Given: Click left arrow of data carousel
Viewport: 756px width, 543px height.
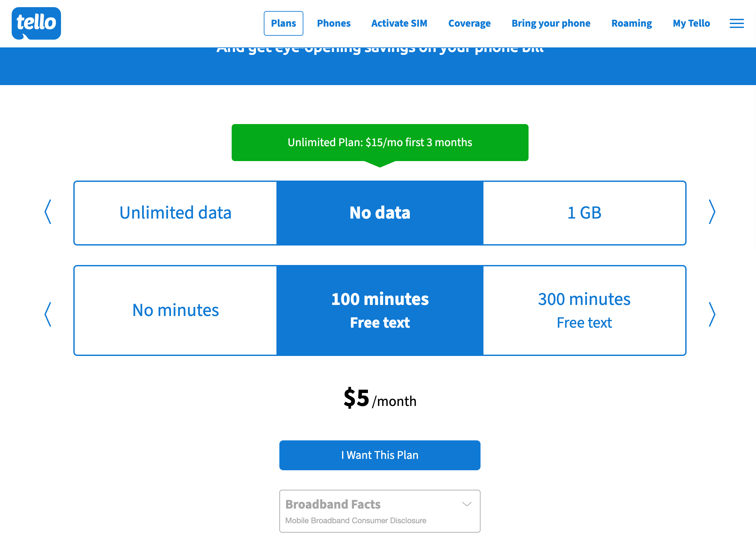Looking at the screenshot, I should (x=48, y=212).
